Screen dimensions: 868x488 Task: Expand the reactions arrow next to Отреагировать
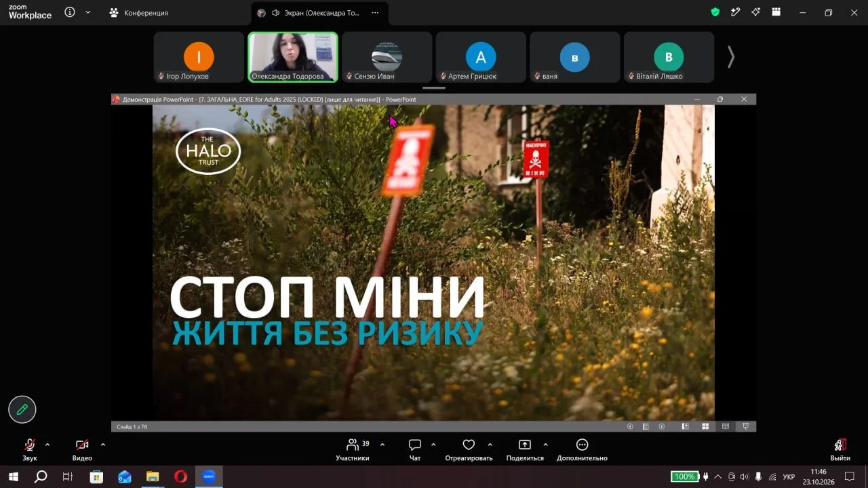(490, 445)
